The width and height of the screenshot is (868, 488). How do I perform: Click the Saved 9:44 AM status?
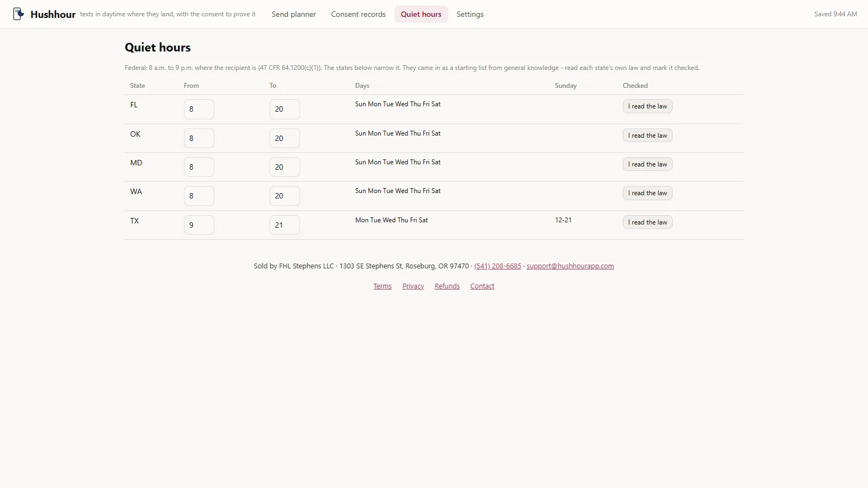(835, 14)
